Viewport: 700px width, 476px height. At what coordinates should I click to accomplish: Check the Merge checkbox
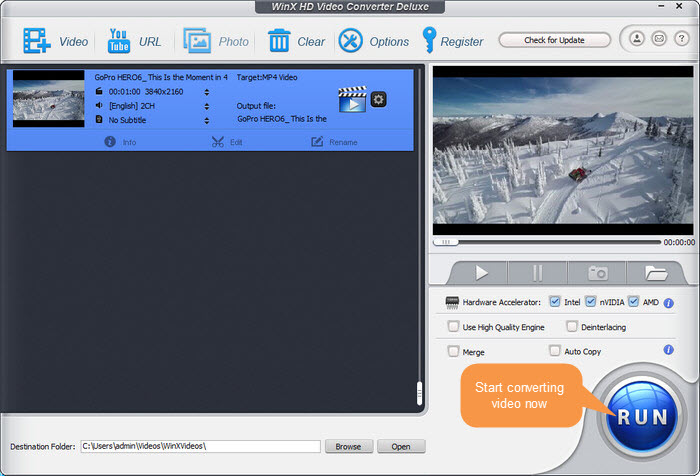point(453,351)
